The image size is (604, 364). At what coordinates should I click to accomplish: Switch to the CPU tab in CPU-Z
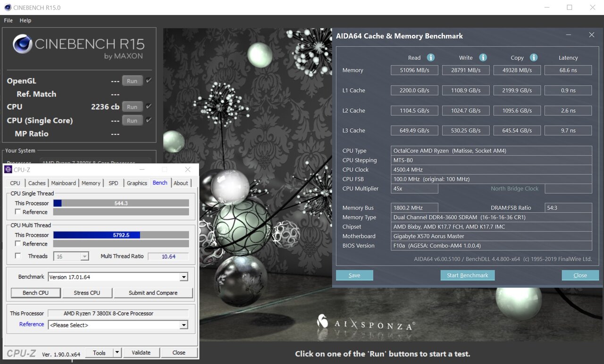tap(15, 183)
